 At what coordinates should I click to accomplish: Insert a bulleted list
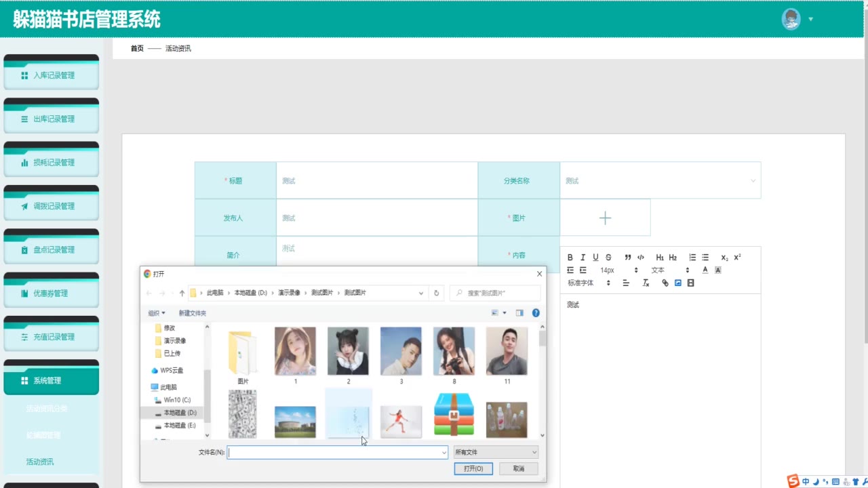705,258
